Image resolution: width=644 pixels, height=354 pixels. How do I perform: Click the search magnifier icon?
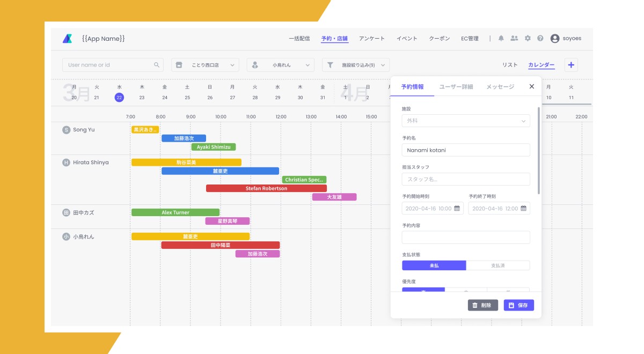tap(157, 65)
